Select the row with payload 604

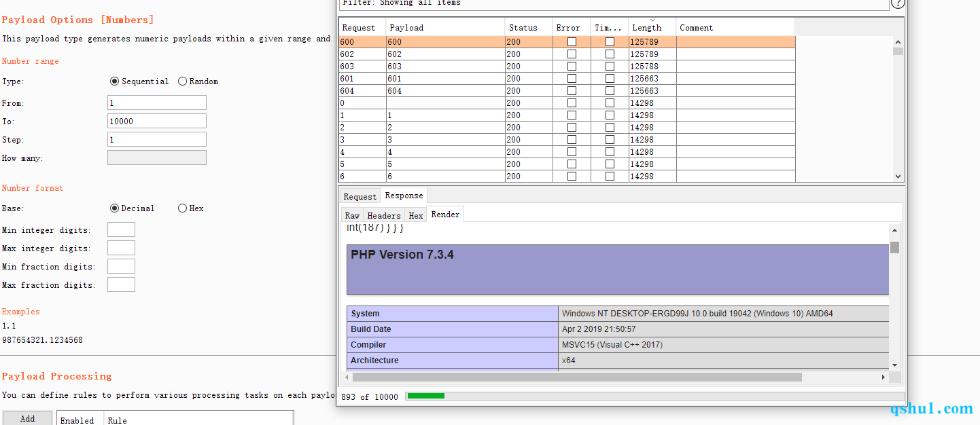point(567,91)
